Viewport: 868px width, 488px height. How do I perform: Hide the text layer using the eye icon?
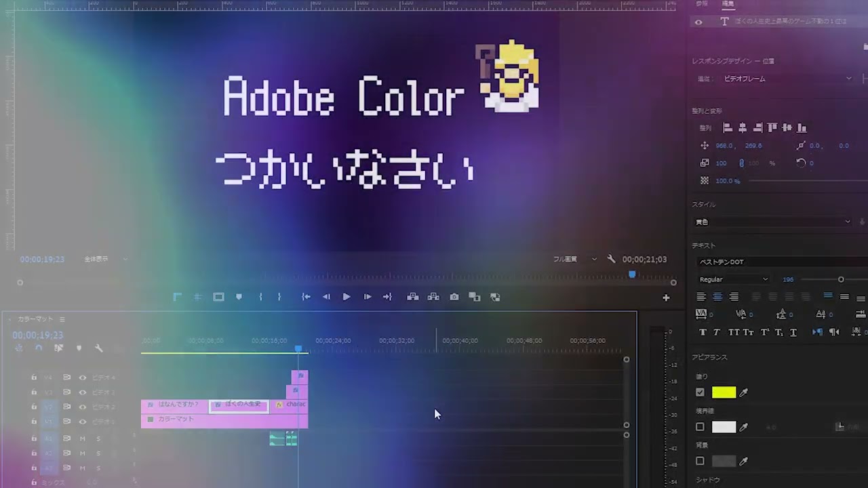point(698,22)
